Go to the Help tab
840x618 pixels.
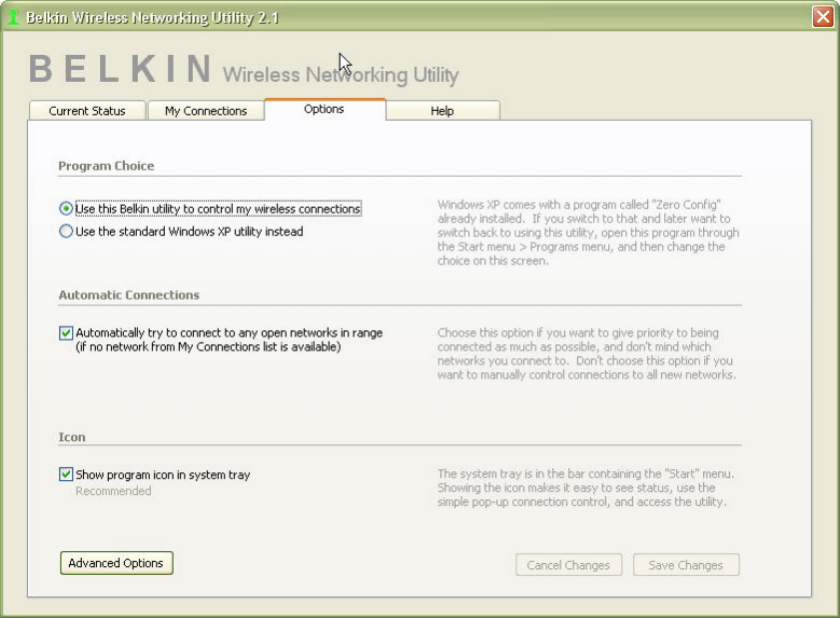tap(442, 111)
